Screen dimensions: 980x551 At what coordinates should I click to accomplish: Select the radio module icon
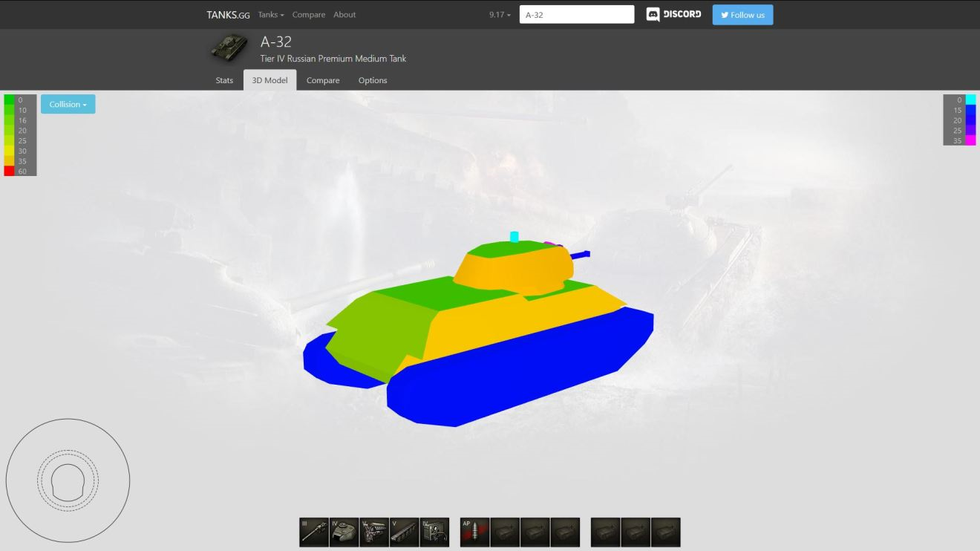pyautogui.click(x=434, y=532)
